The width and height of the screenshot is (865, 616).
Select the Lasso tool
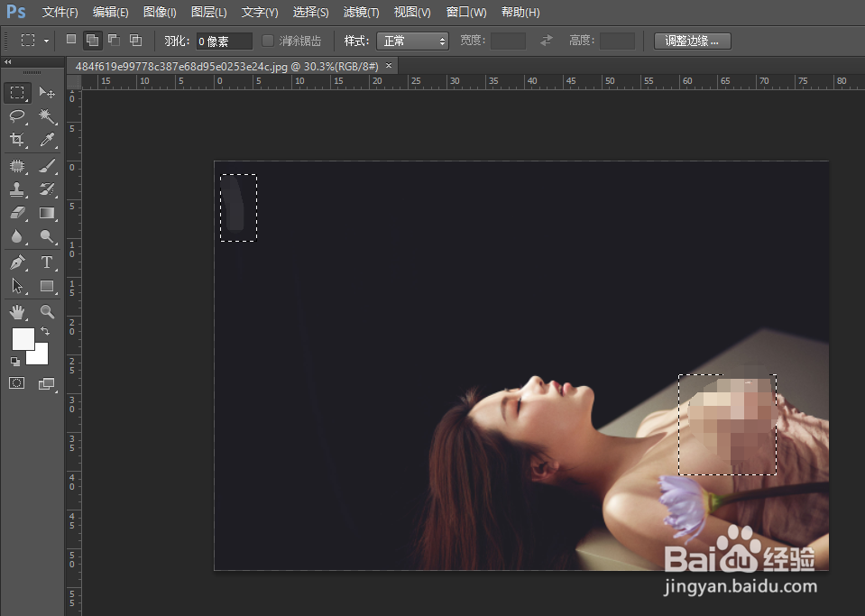pyautogui.click(x=17, y=115)
